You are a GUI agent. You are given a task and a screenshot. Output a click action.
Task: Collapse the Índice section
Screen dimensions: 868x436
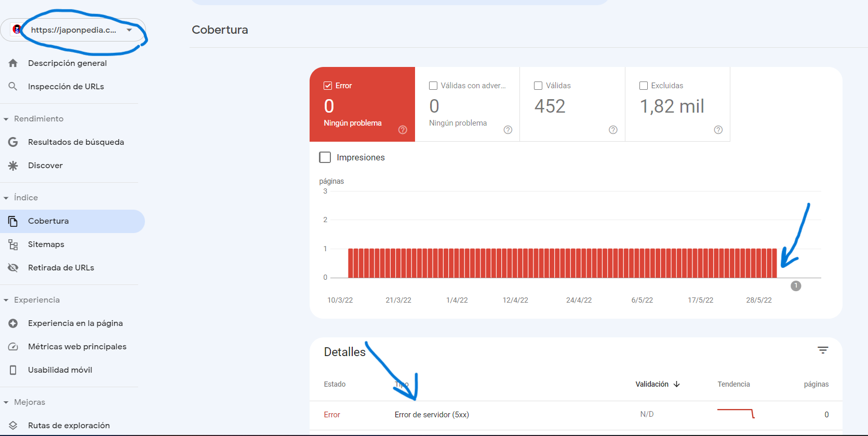pos(6,198)
